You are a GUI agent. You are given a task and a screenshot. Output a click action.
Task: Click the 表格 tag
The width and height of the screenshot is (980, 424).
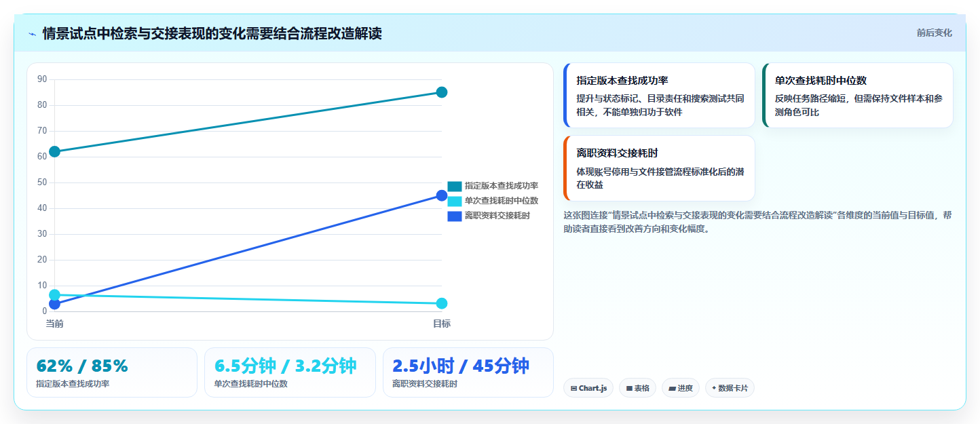point(637,388)
